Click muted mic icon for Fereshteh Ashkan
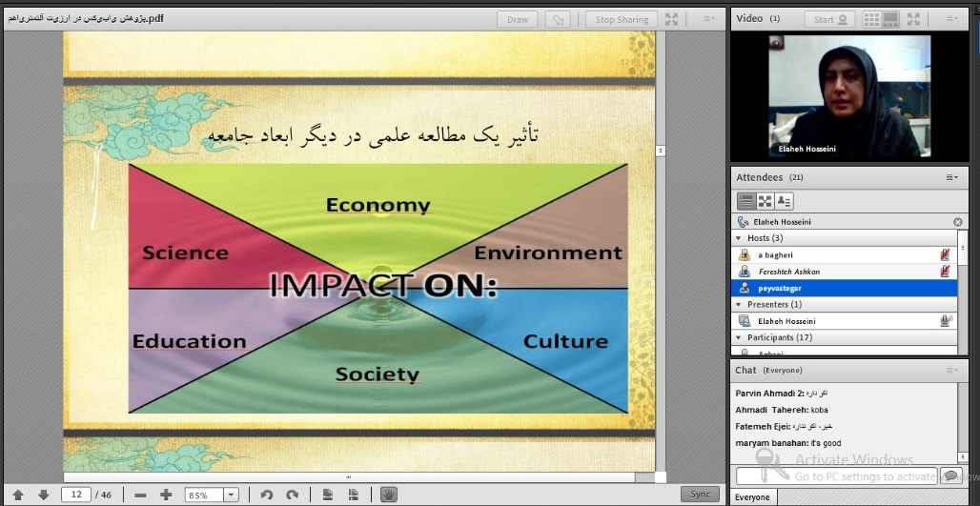Image resolution: width=980 pixels, height=506 pixels. pyautogui.click(x=945, y=272)
